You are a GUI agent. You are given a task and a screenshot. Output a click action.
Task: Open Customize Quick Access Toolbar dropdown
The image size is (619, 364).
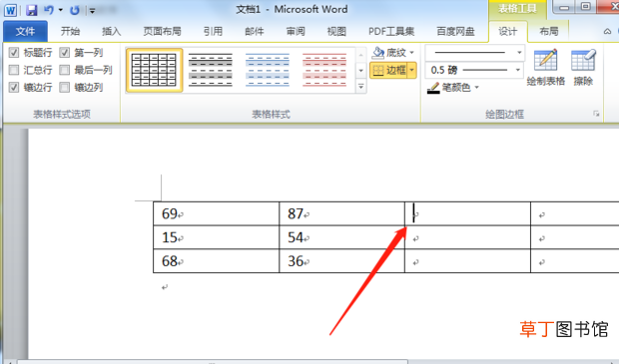(92, 11)
